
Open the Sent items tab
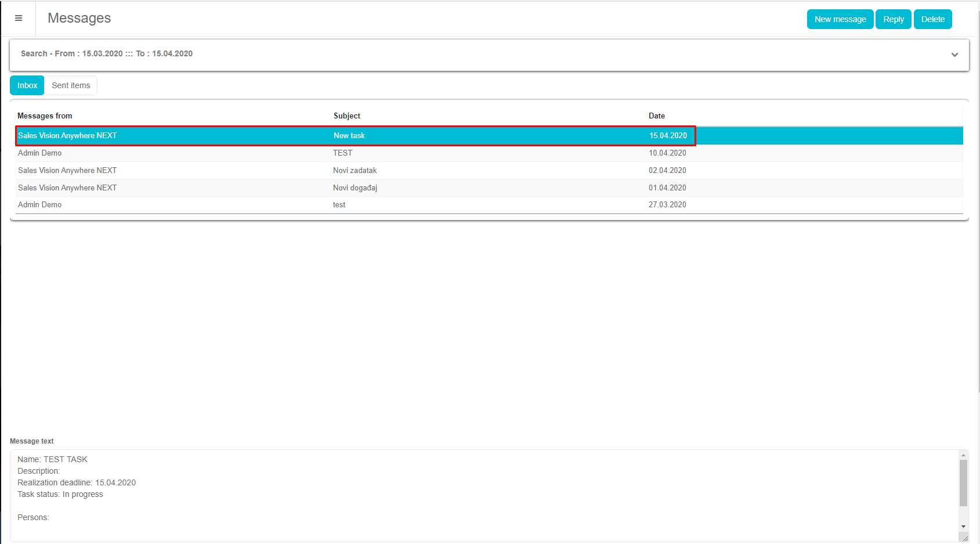click(71, 85)
